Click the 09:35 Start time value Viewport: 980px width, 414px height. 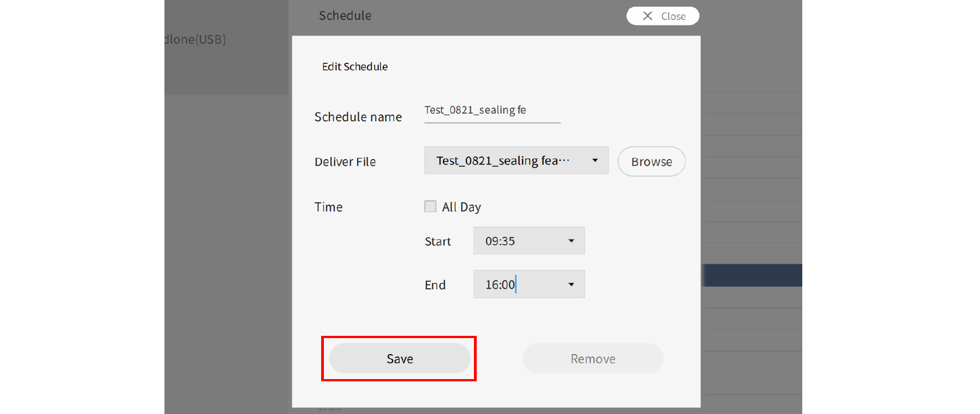tap(500, 241)
